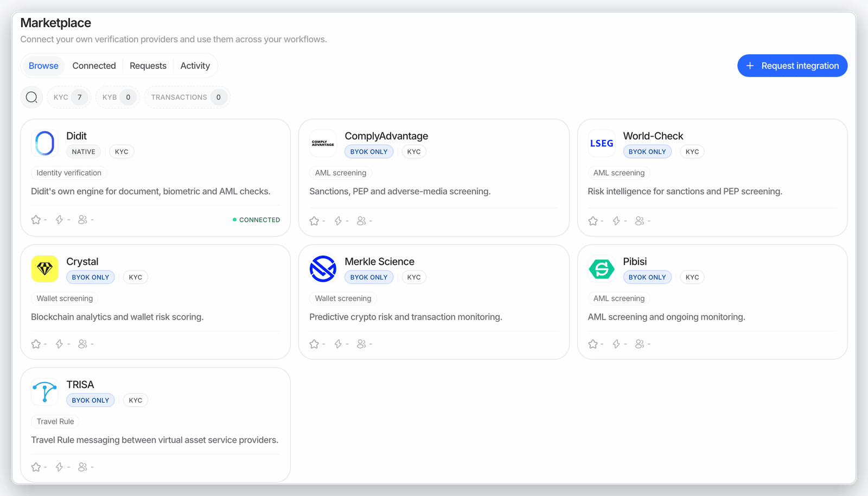This screenshot has height=496, width=868.
Task: Click 'Predictive crypto risk and transaction monitoring.' text
Action: point(406,317)
